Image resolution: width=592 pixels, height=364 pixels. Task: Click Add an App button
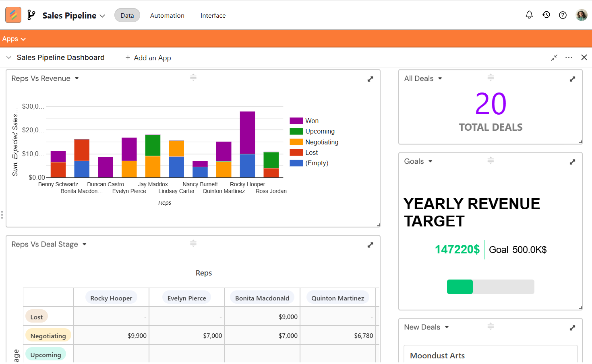[148, 58]
